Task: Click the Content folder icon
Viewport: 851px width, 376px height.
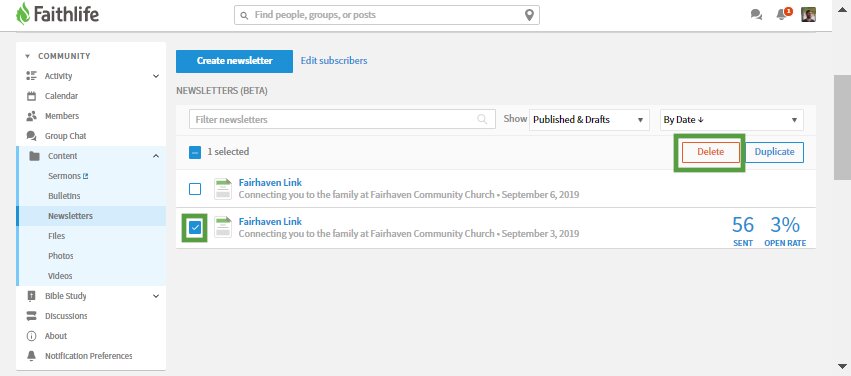Action: click(x=34, y=156)
